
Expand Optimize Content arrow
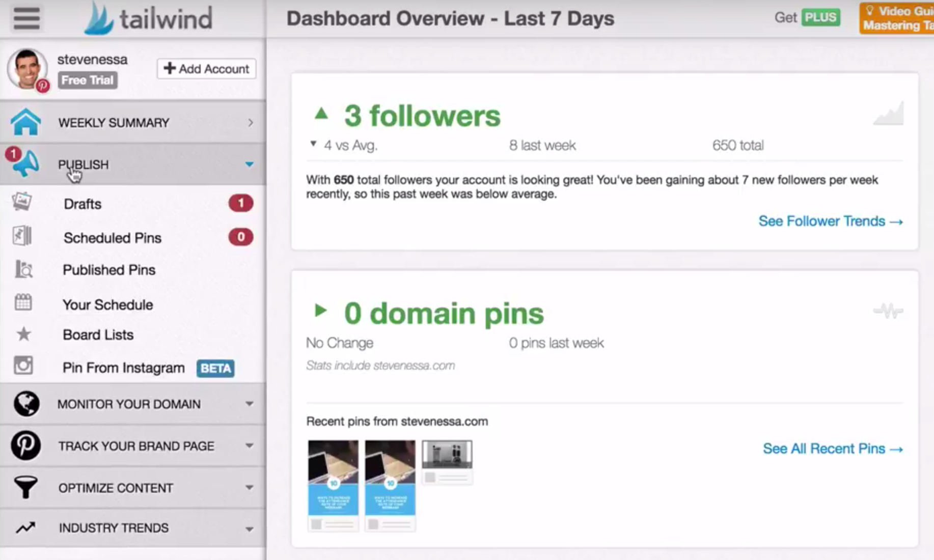point(250,488)
